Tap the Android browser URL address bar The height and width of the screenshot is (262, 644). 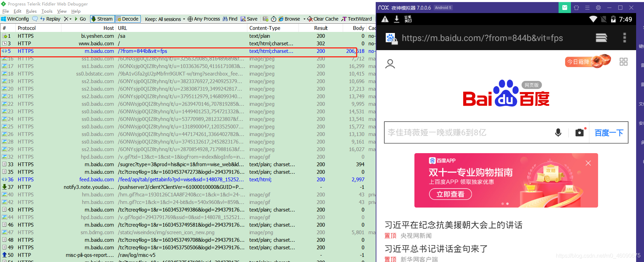[x=482, y=38]
